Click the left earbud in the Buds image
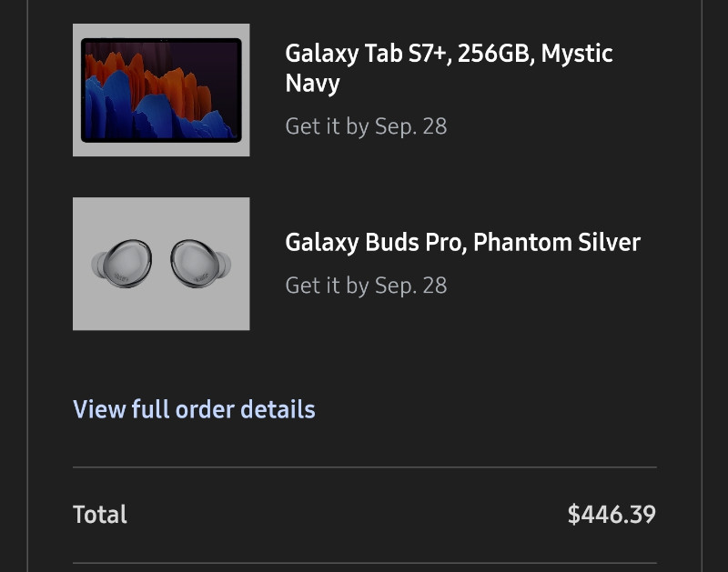 [x=123, y=263]
